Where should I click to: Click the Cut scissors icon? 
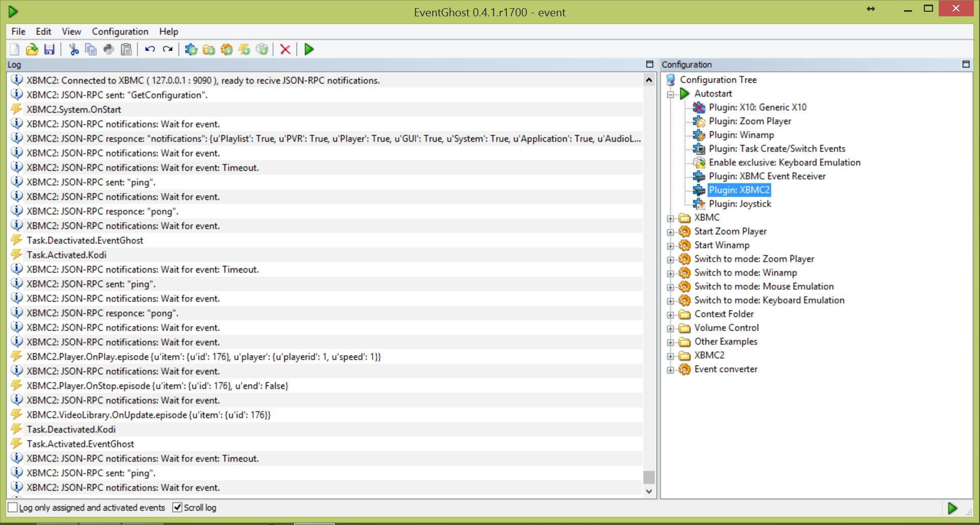74,49
